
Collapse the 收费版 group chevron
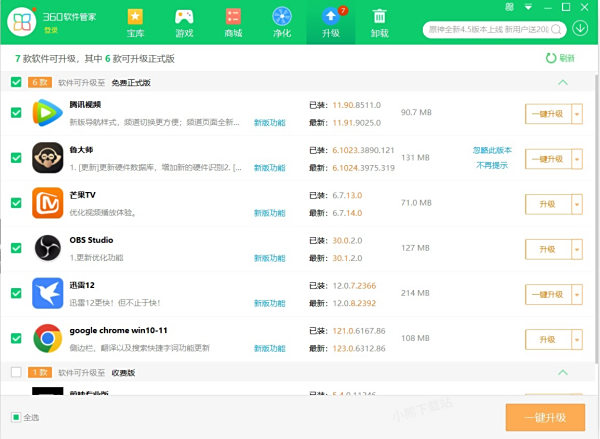pyautogui.click(x=563, y=372)
